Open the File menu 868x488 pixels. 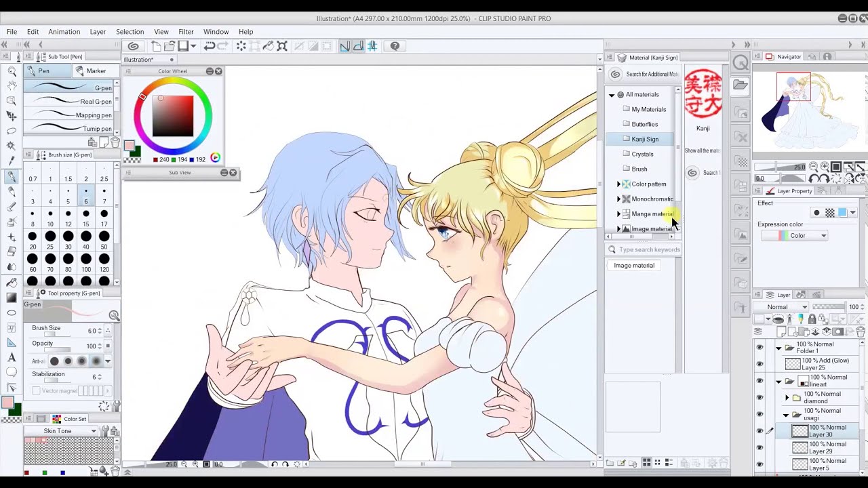12,32
